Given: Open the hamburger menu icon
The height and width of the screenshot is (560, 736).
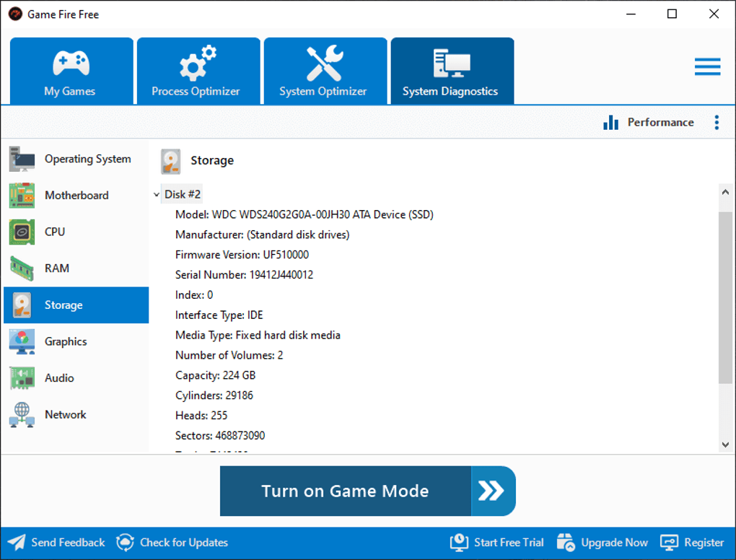Looking at the screenshot, I should (707, 67).
